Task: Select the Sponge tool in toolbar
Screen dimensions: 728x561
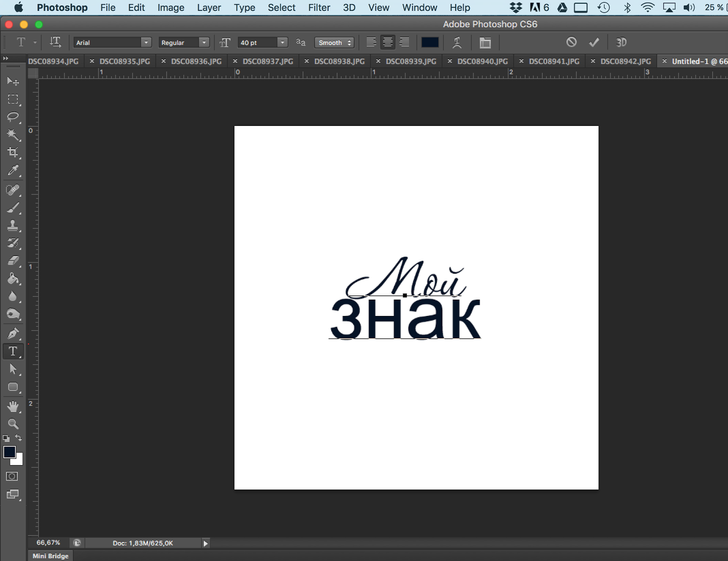Action: 13,314
